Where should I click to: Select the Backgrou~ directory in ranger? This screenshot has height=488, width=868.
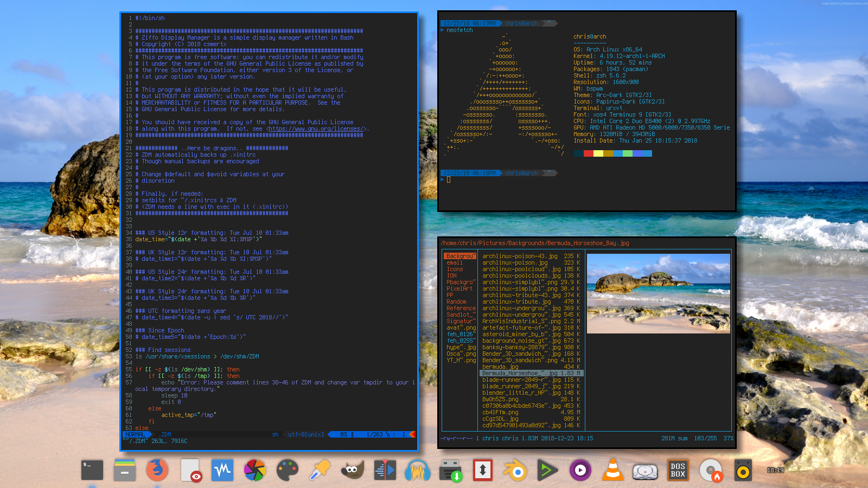point(460,256)
